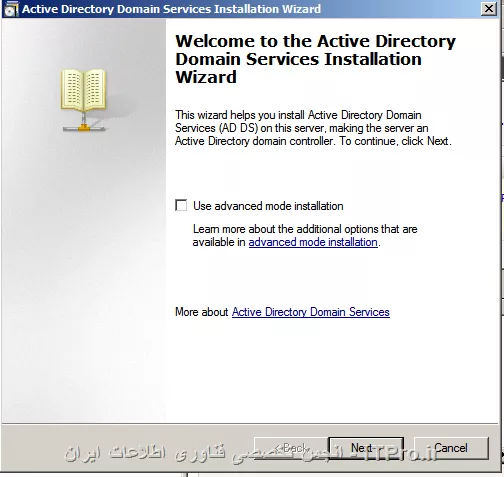Enable the Use advanced mode installation checkbox

181,205
